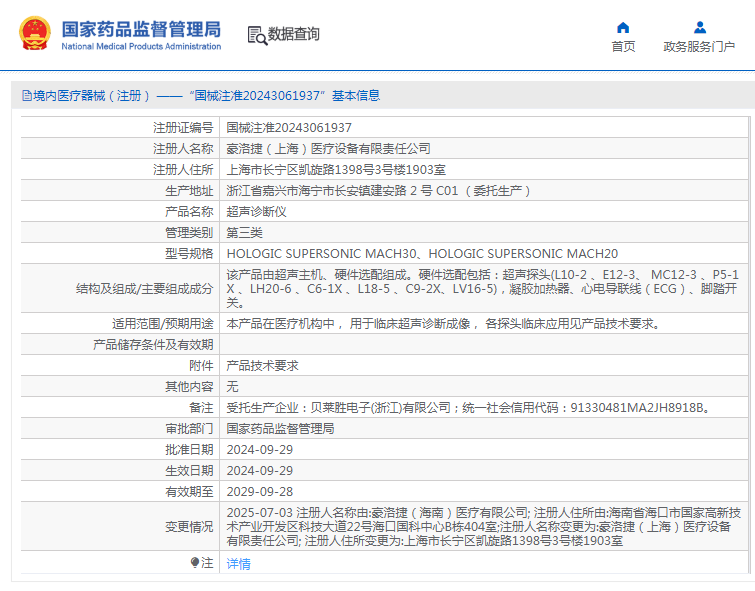Click National Medical Products Administration subtitle
This screenshot has width=755, height=591.
pyautogui.click(x=141, y=46)
